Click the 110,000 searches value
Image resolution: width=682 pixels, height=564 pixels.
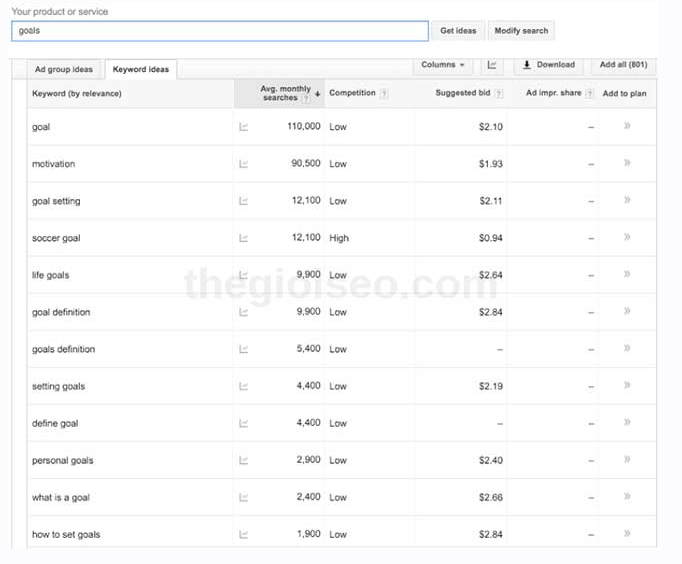304,126
